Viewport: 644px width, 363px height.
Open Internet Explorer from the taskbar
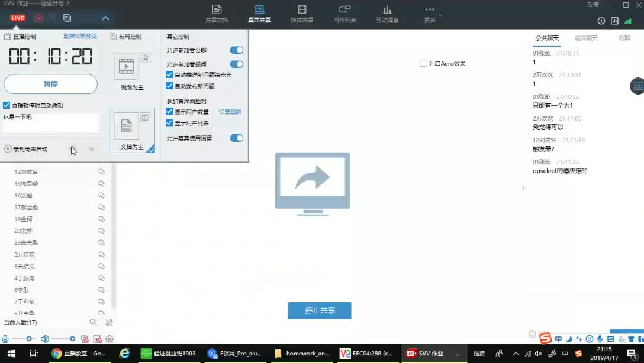pos(124,353)
